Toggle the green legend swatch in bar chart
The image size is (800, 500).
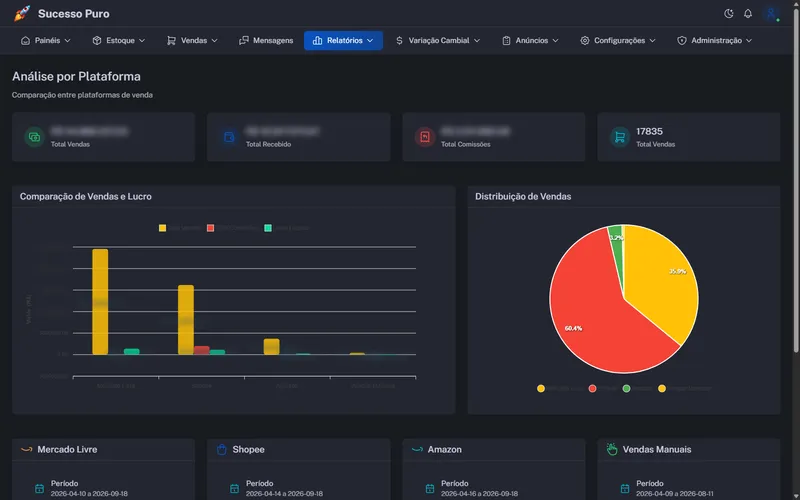coord(268,228)
